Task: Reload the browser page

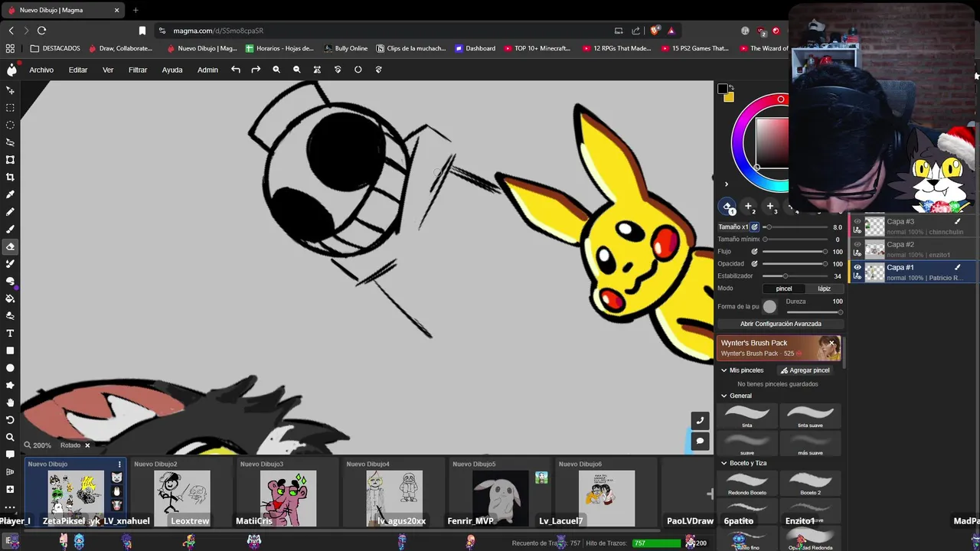Action: click(x=41, y=31)
